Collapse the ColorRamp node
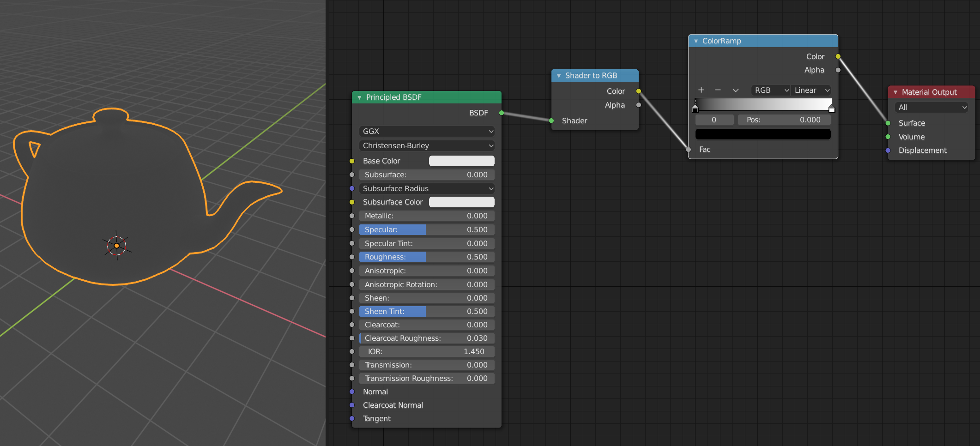Screen dimensions: 980x446 point(696,41)
